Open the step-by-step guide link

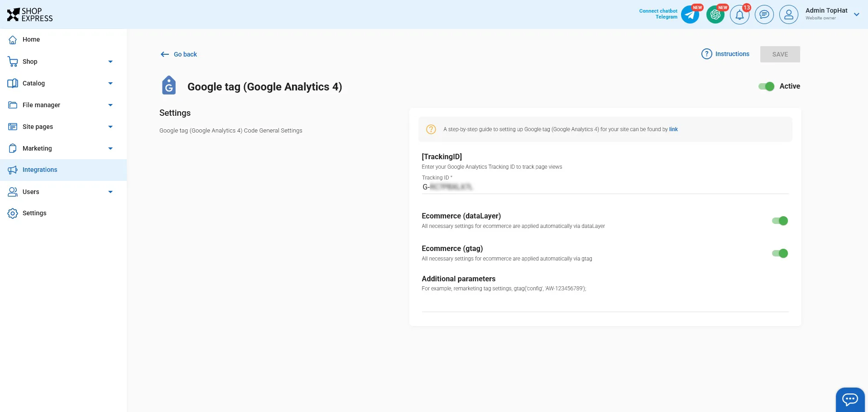coord(673,129)
